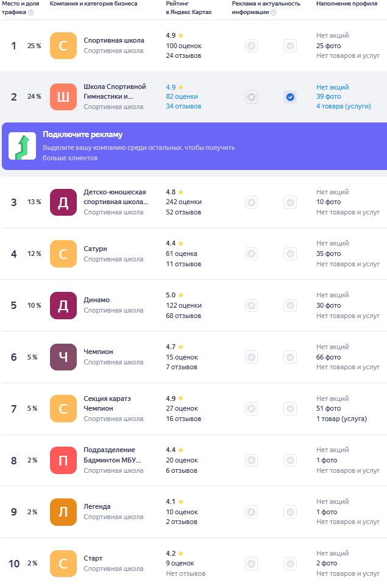Viewport: 387px width, 588px height.
Task: Click the verified checkmark icon in Детско-юношеская спортивная школа row
Action: [290, 202]
